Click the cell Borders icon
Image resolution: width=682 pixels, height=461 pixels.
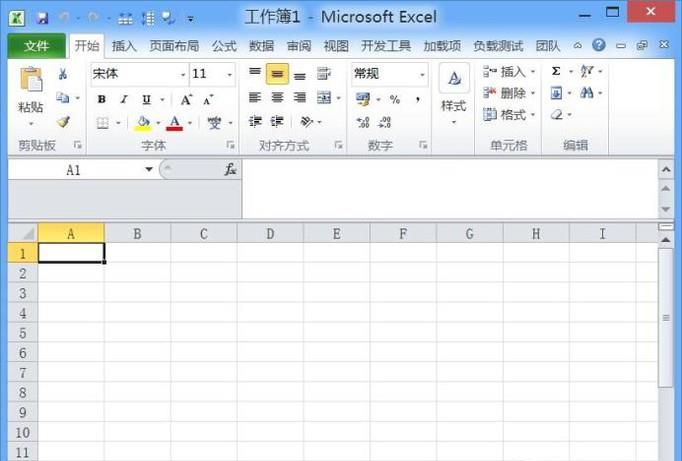click(103, 123)
